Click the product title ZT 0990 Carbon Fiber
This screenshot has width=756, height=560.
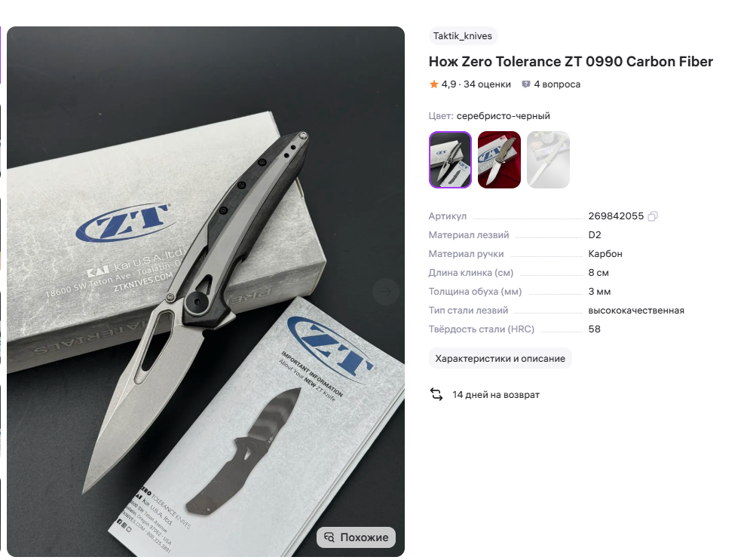[571, 62]
